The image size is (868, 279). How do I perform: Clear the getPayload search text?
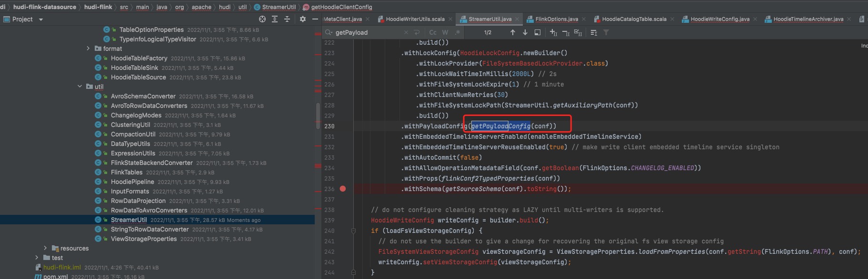tap(406, 32)
